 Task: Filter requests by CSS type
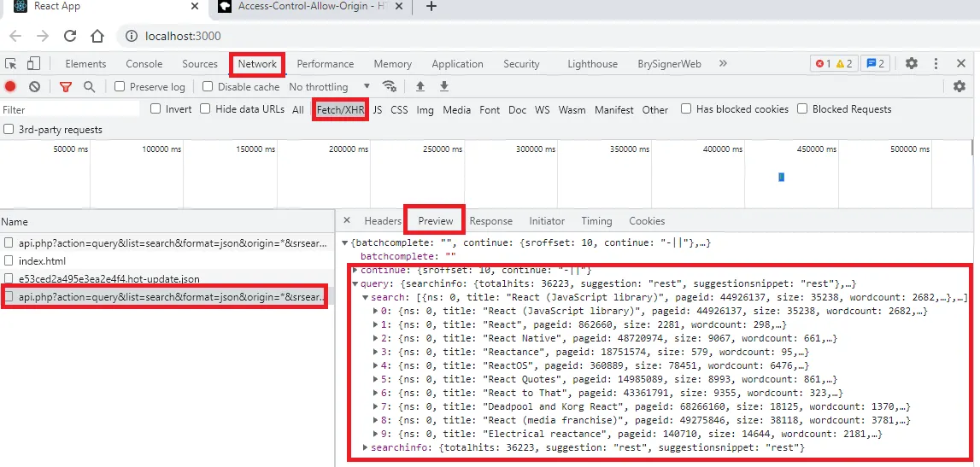pyautogui.click(x=399, y=109)
